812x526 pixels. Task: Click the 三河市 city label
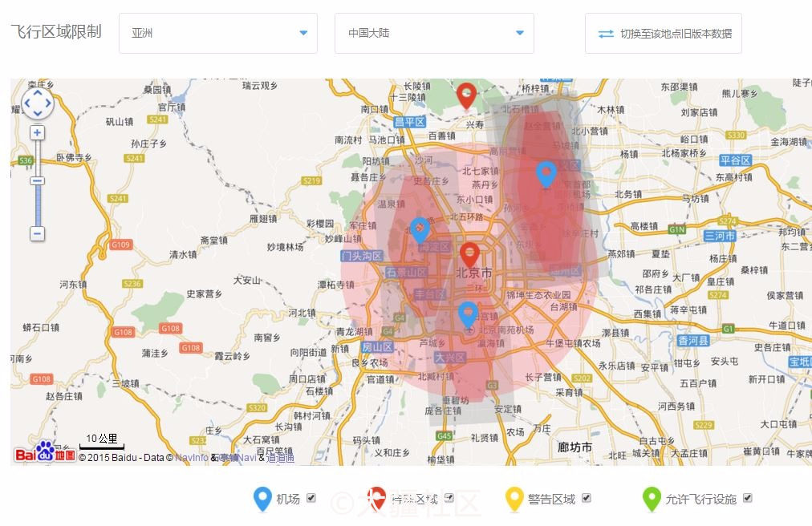point(719,236)
